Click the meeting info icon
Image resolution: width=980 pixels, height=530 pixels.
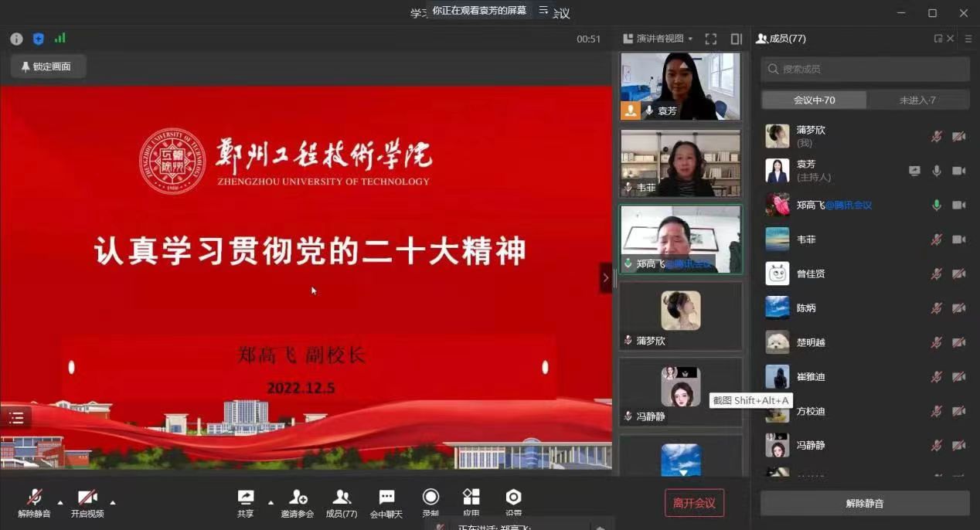[x=16, y=39]
